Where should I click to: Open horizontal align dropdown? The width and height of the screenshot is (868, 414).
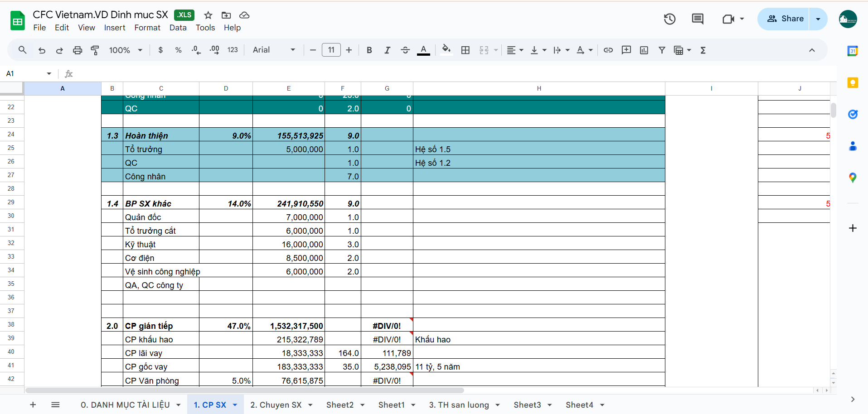tap(515, 50)
